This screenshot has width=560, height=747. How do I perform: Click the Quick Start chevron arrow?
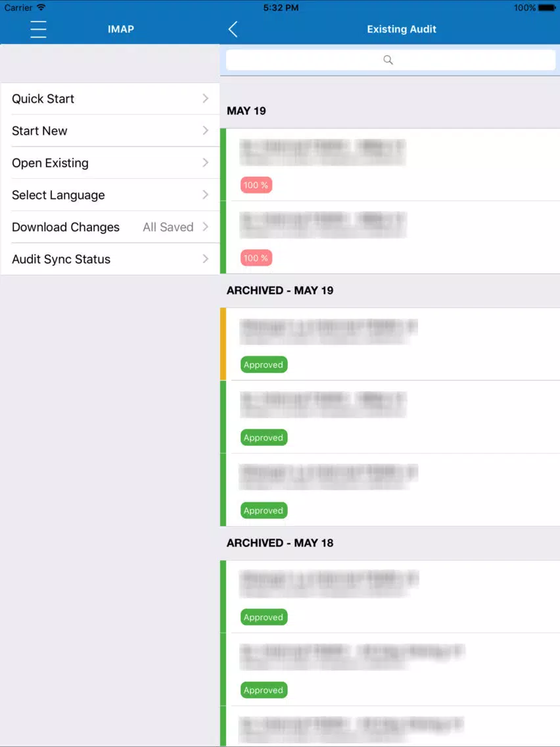(x=205, y=98)
